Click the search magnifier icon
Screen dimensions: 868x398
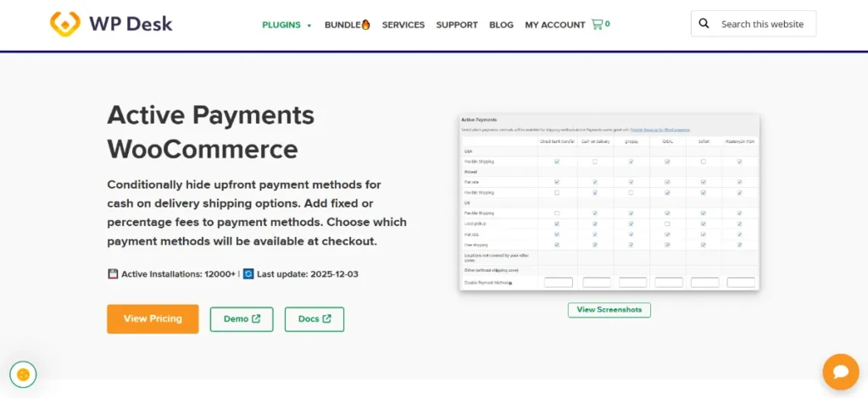(x=704, y=24)
